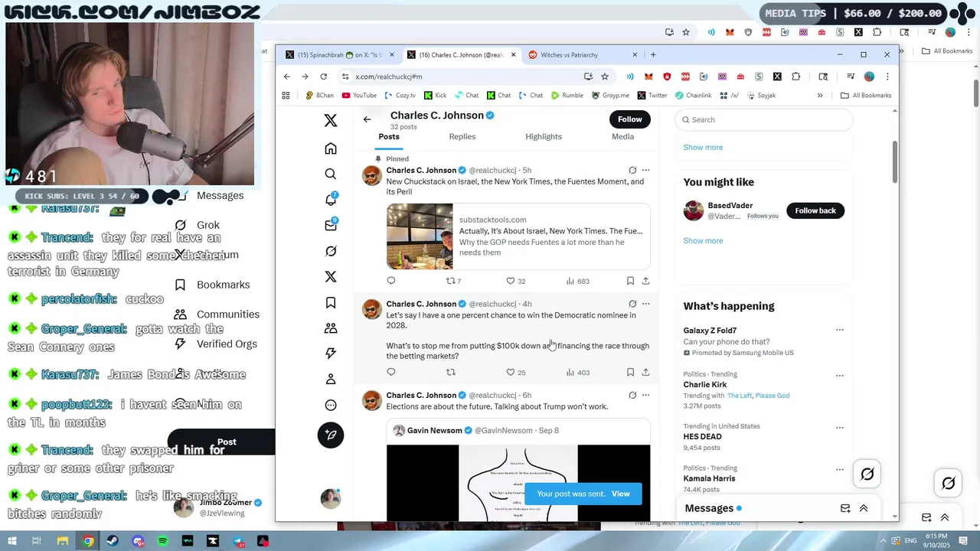Switch to Spinachbrah browser tab
The image size is (980, 551).
[x=340, y=55]
